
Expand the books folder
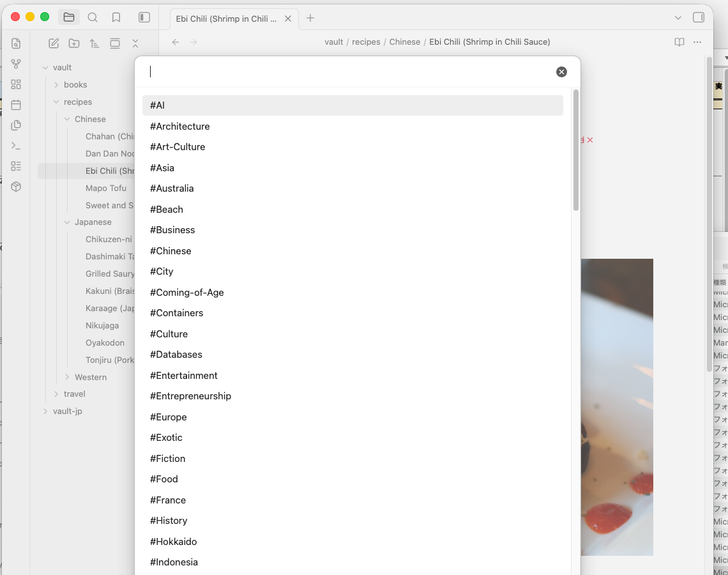pyautogui.click(x=56, y=84)
